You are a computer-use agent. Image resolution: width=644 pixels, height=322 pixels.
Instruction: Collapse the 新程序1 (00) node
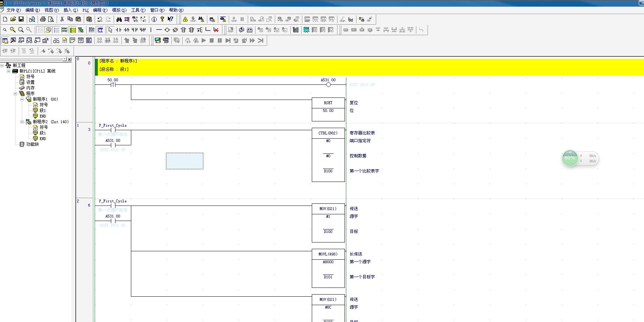pyautogui.click(x=22, y=99)
